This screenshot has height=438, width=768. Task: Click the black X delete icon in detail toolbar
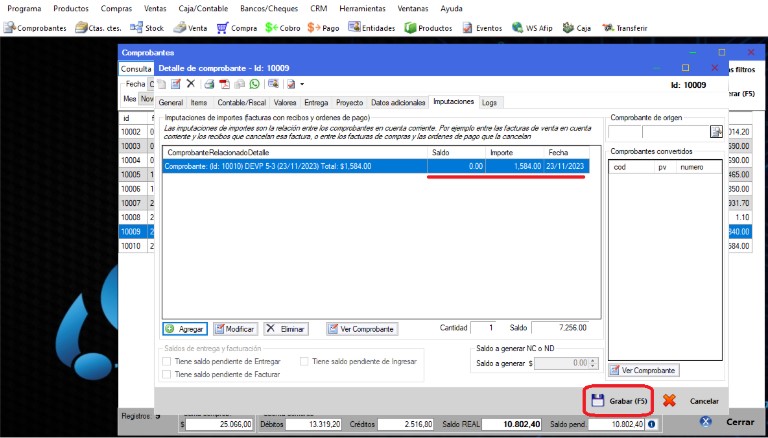191,84
